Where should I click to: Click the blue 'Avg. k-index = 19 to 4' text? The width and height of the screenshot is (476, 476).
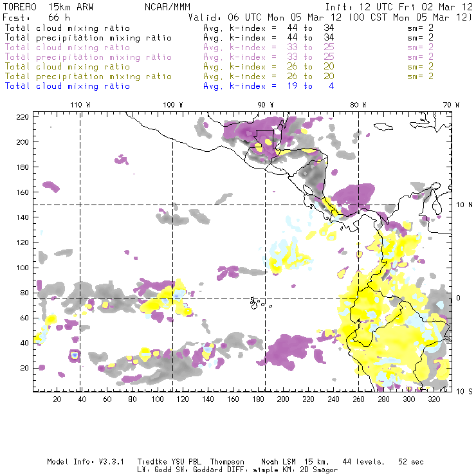click(269, 86)
